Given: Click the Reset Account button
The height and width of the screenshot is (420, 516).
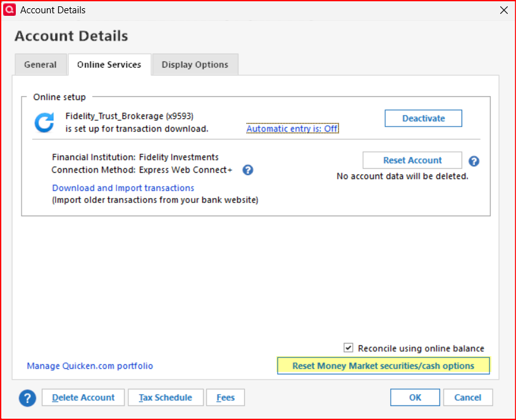Looking at the screenshot, I should (x=412, y=160).
